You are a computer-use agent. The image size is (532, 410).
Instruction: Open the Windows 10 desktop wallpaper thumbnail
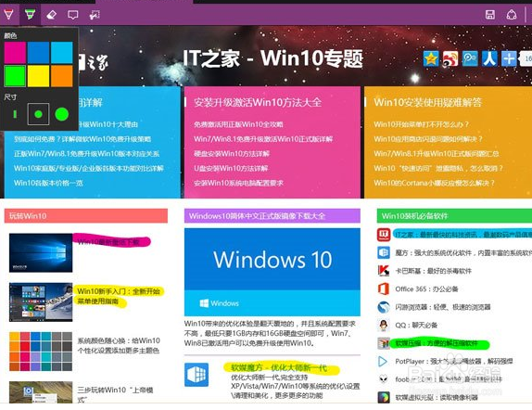41,252
